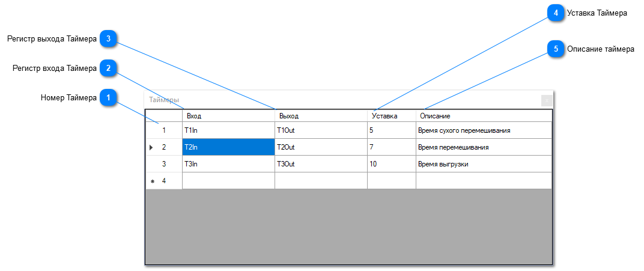Click the empty Уставка cell in row 4
The width and height of the screenshot is (644, 271).
(x=392, y=181)
